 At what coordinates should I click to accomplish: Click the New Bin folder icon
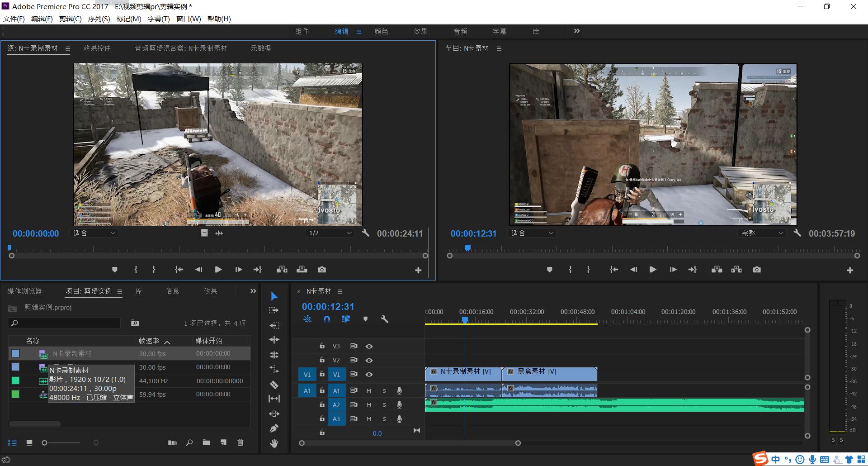click(x=206, y=442)
